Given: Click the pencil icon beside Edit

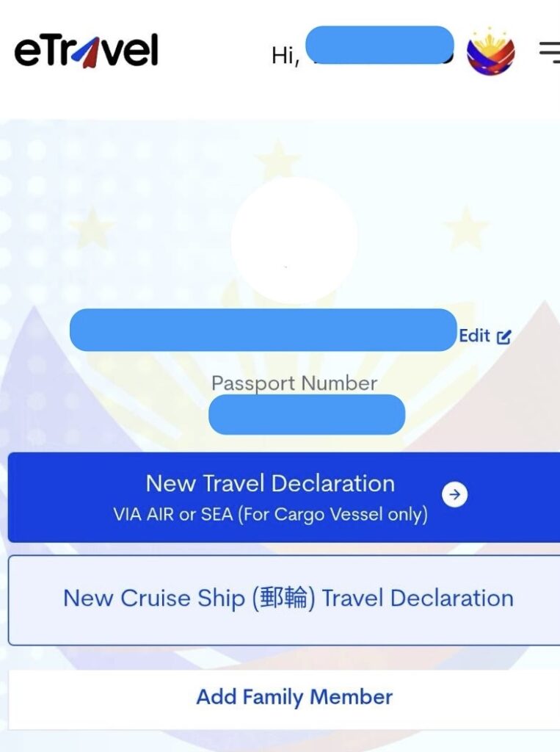Looking at the screenshot, I should [504, 337].
